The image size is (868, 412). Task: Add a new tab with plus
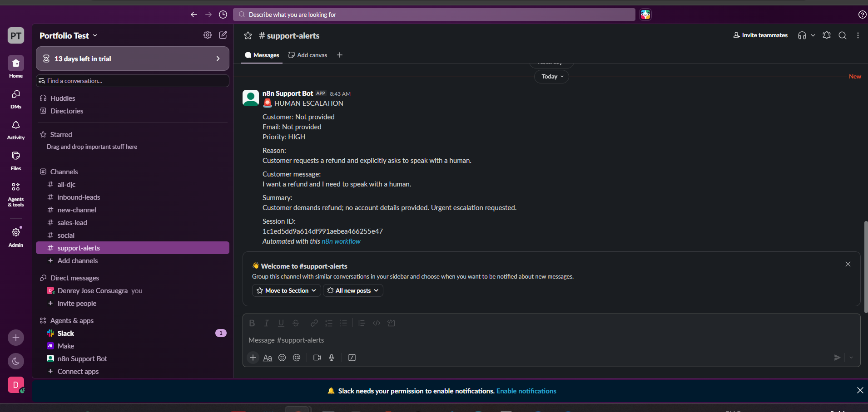[x=340, y=55]
